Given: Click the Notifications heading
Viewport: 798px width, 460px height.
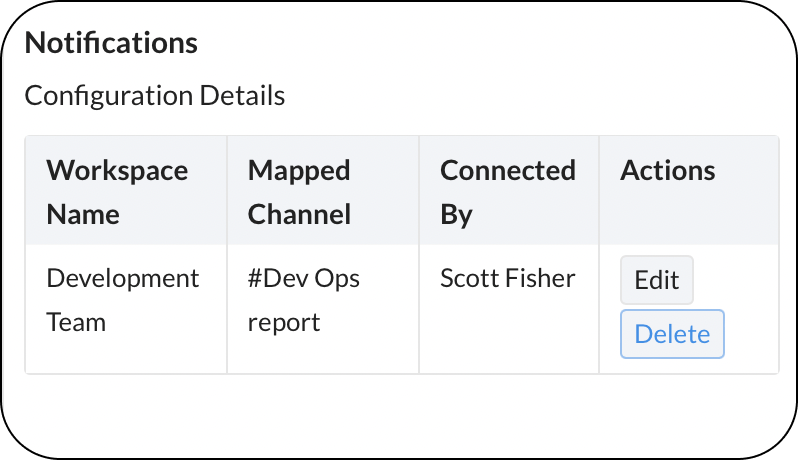Looking at the screenshot, I should coord(111,43).
